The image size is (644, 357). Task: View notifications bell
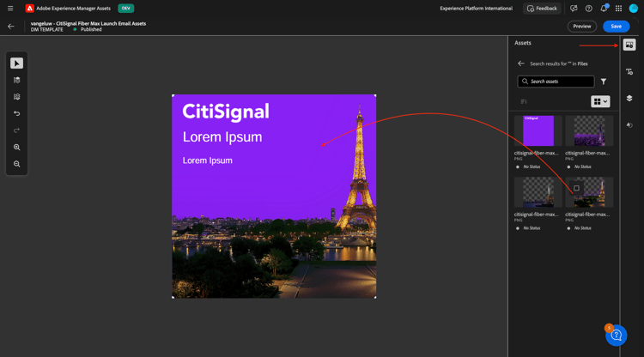pos(604,9)
